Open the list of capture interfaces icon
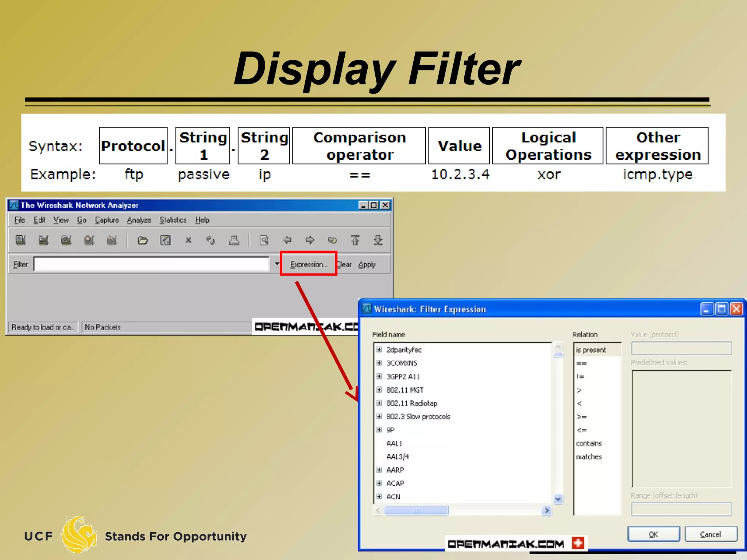747x560 pixels. pos(21,240)
